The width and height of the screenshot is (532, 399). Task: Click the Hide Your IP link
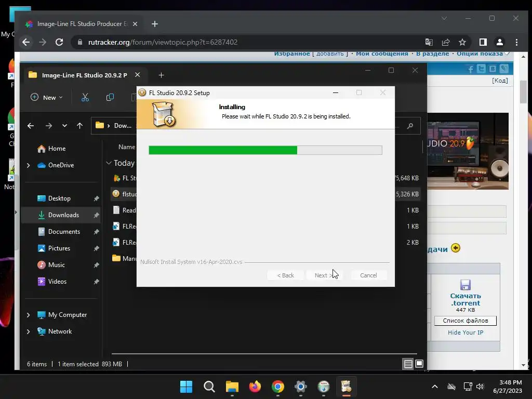pos(465,332)
